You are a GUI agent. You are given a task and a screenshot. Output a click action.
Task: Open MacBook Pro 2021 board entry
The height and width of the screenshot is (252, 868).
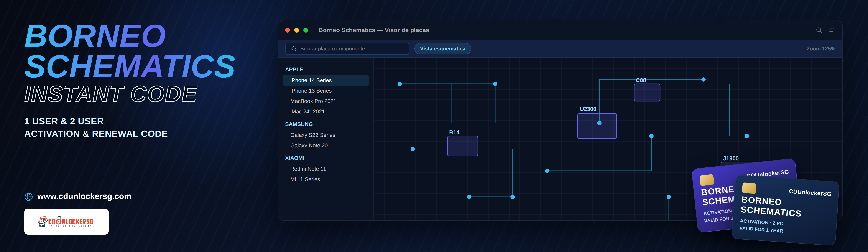(313, 101)
